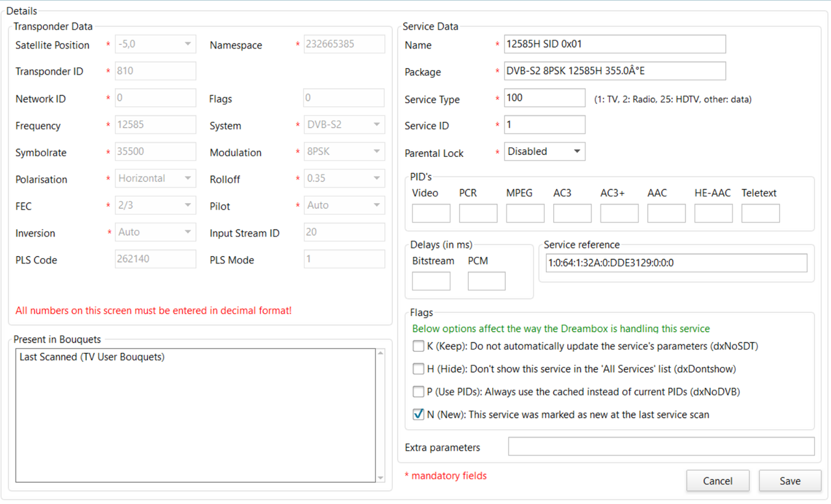Check the P (Use PIDs) dxNoDVB option
The image size is (831, 504).
[x=419, y=392]
